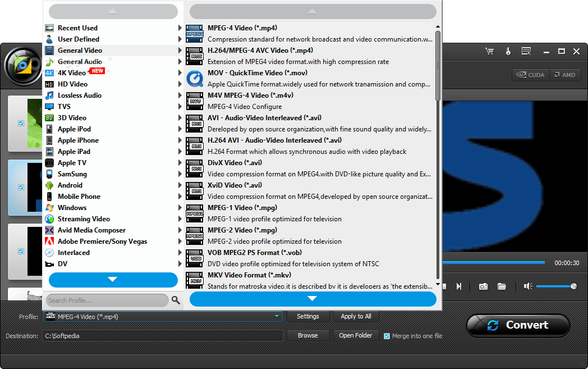Click Apply to All button
This screenshot has height=369, width=588.
(356, 316)
